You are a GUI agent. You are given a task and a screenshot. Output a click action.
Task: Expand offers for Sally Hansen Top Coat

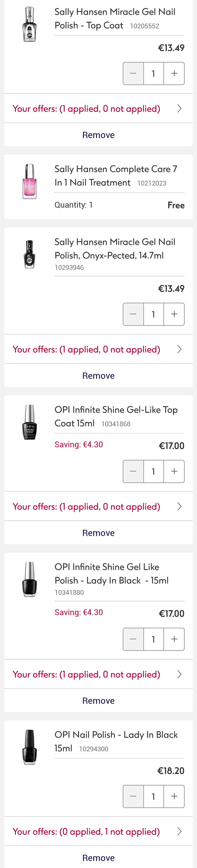[98, 109]
